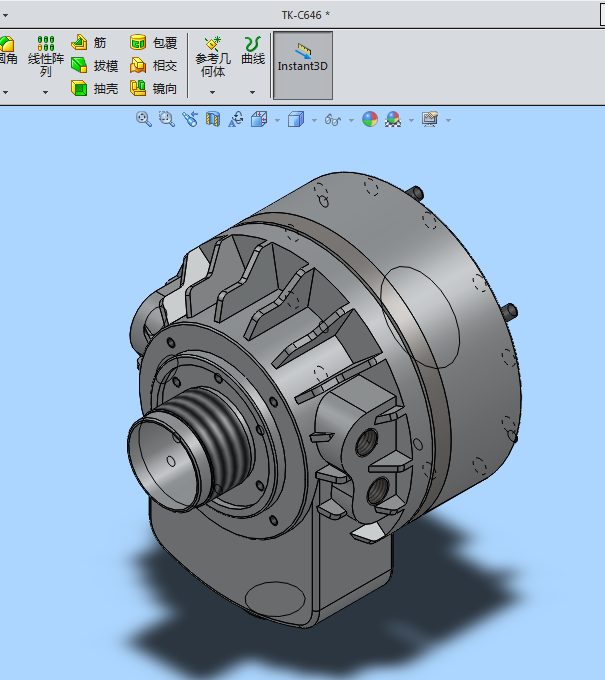Click the View Orientation cube icon

click(259, 119)
